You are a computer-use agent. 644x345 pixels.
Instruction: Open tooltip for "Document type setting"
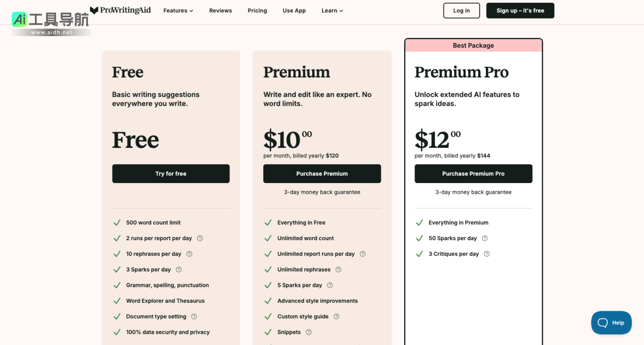(194, 317)
